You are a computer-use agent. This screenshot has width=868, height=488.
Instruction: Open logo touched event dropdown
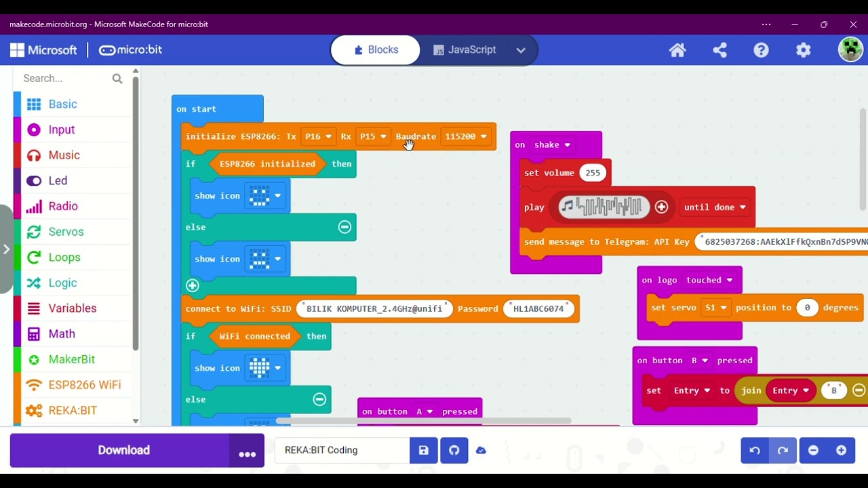click(709, 280)
